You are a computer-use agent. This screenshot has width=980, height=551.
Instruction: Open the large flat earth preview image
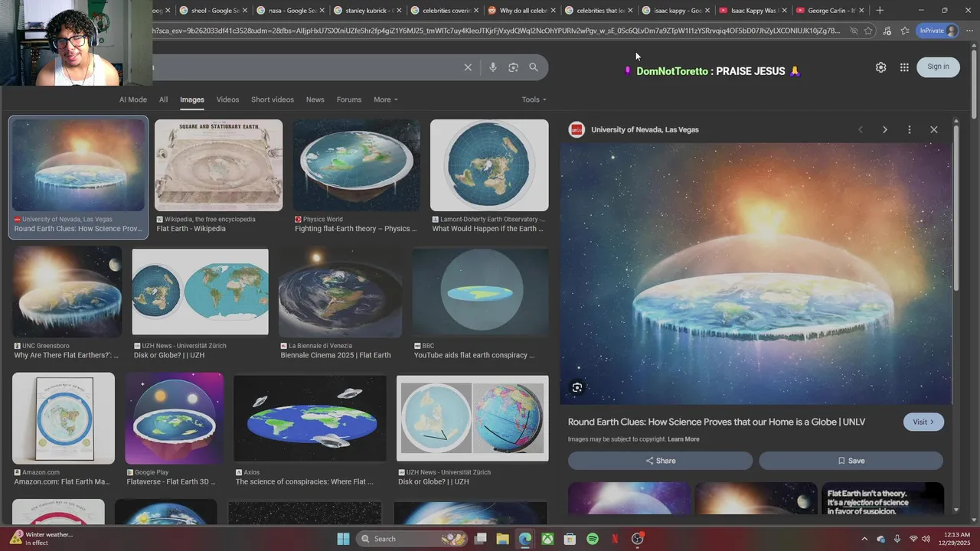[756, 273]
